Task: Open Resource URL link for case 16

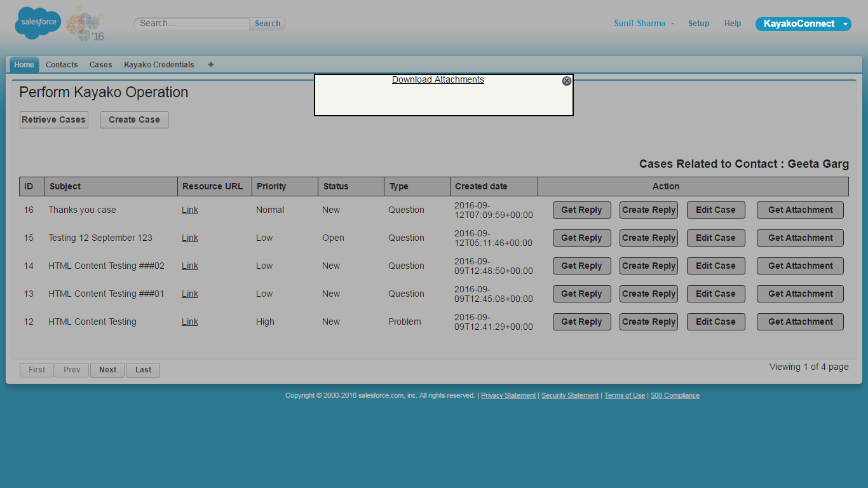Action: tap(189, 210)
